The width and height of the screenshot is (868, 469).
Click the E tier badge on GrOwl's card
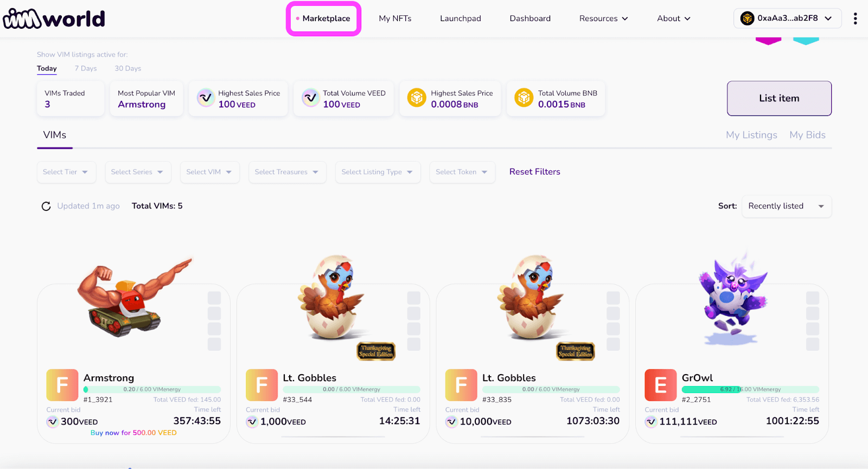(x=660, y=385)
